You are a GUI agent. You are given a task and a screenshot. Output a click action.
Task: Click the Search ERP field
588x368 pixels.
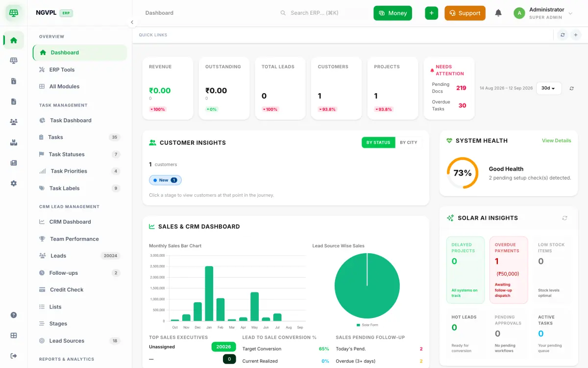coord(321,13)
